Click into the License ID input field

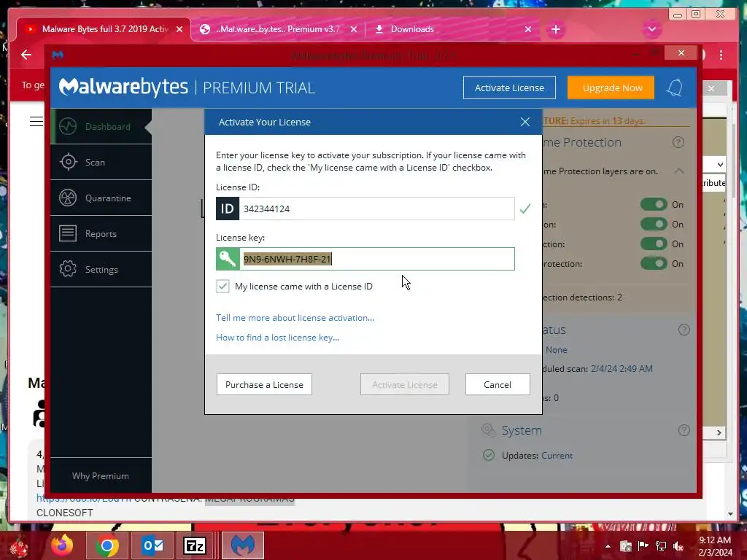(x=377, y=209)
